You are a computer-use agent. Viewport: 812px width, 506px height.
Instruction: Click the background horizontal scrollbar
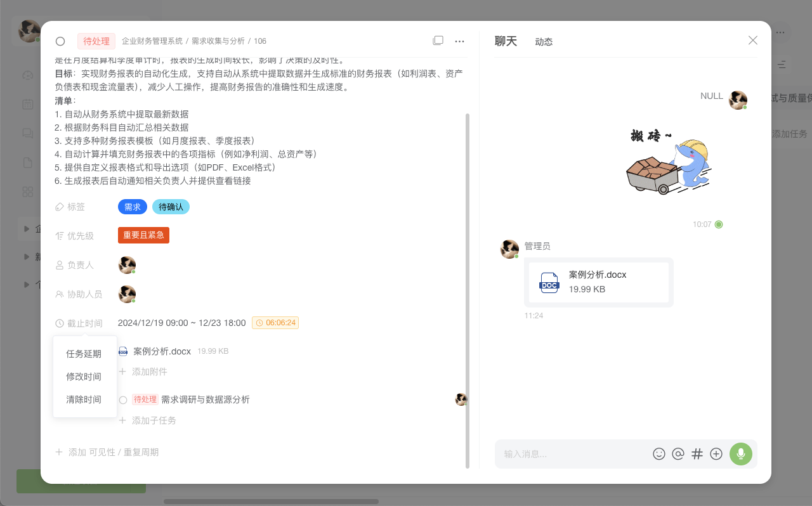pos(271,502)
